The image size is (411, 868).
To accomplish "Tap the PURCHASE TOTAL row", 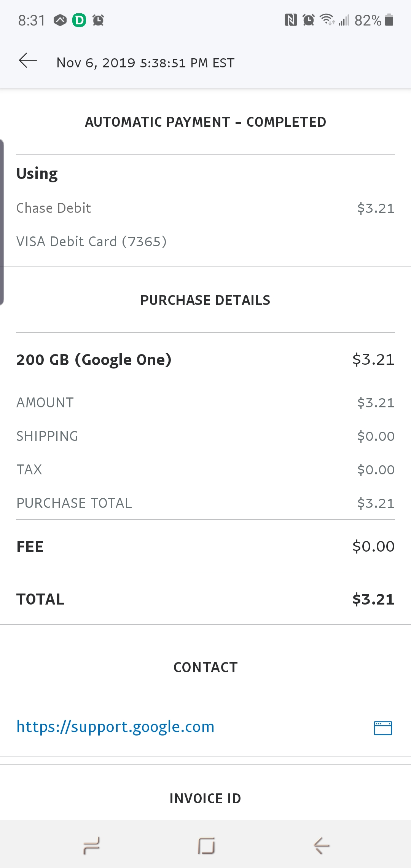I will (205, 503).
